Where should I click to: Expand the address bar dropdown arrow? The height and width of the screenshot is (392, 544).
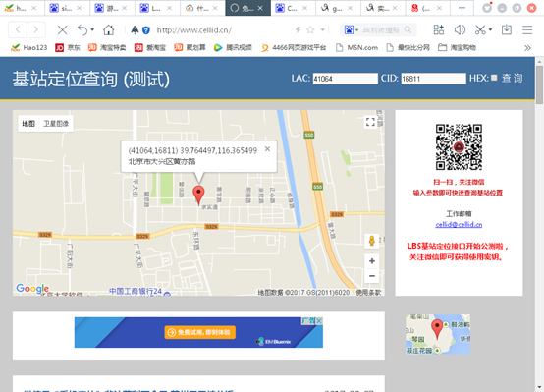(323, 30)
